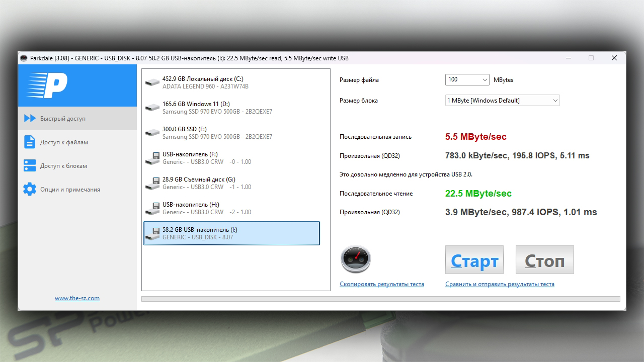
Task: Click the fast-forward icon beside Быстрый доступ
Action: (x=30, y=119)
